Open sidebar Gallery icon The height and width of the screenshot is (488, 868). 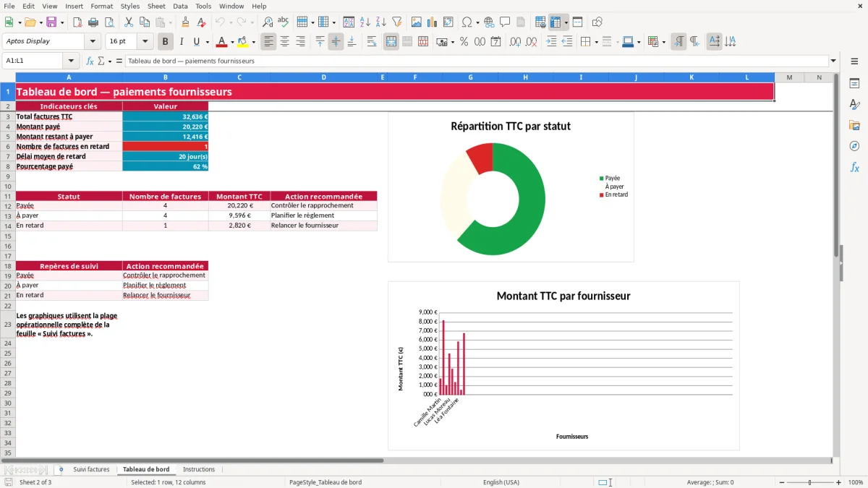tap(854, 125)
